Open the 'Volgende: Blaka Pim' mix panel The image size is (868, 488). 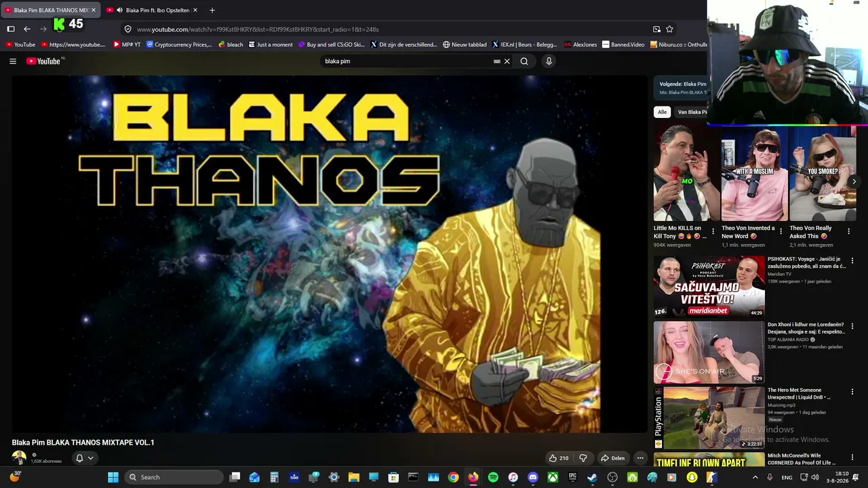pos(680,88)
